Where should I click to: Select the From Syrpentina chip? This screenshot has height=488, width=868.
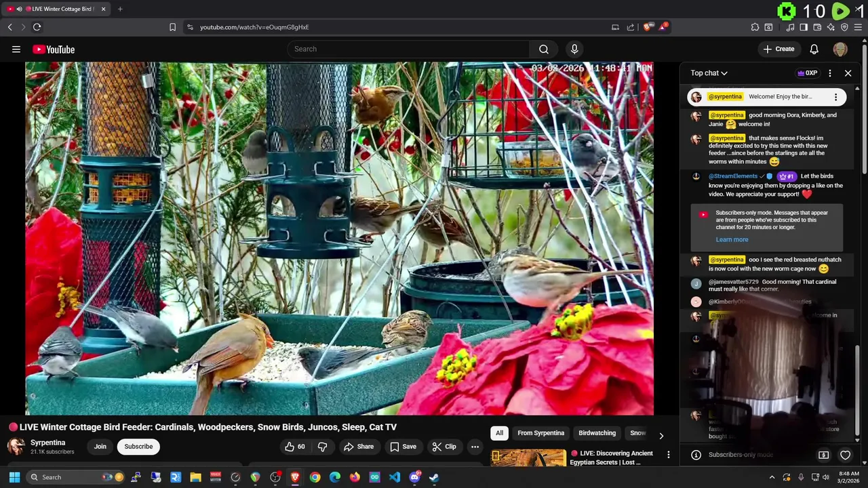click(x=540, y=433)
